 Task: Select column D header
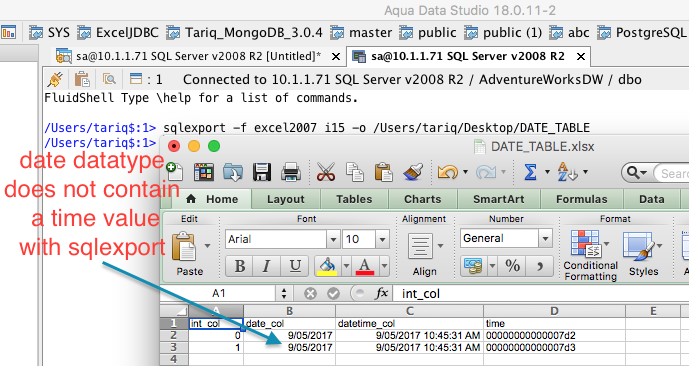tap(554, 311)
